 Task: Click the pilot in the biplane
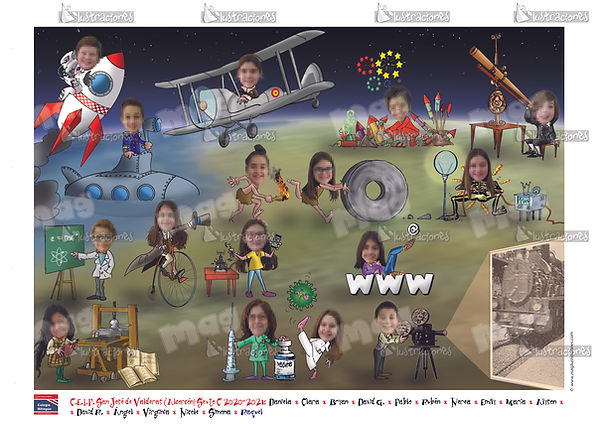coord(249,78)
